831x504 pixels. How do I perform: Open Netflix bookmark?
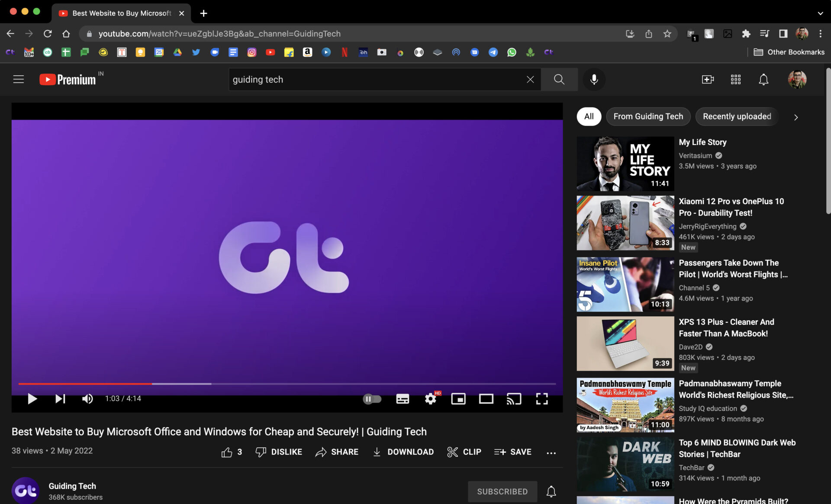pyautogui.click(x=345, y=52)
